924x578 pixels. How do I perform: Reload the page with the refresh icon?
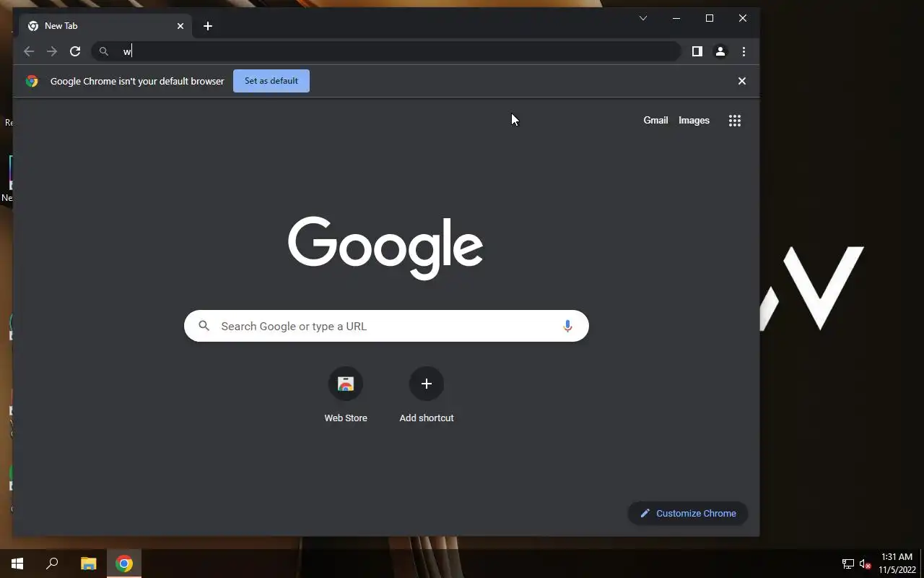coord(75,51)
